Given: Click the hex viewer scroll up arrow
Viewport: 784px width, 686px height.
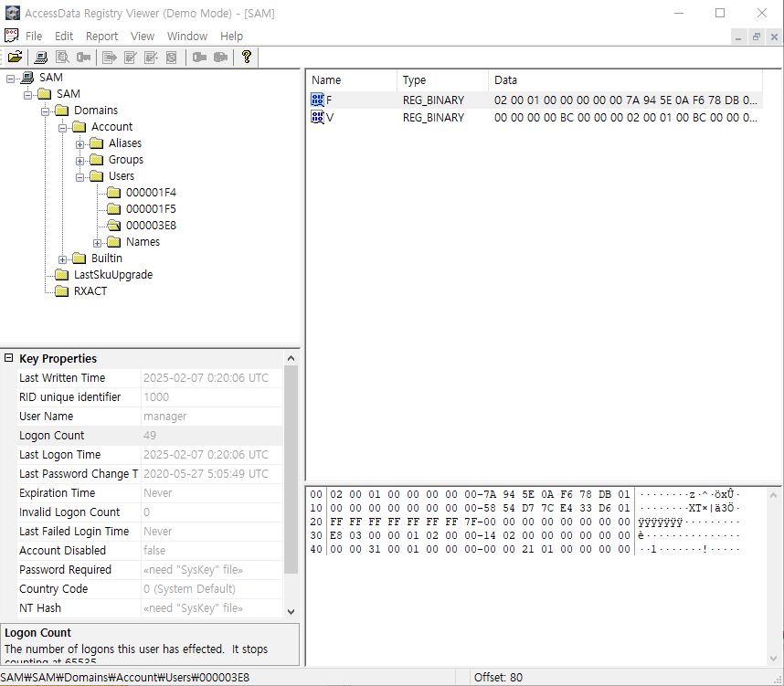Looking at the screenshot, I should coord(774,495).
